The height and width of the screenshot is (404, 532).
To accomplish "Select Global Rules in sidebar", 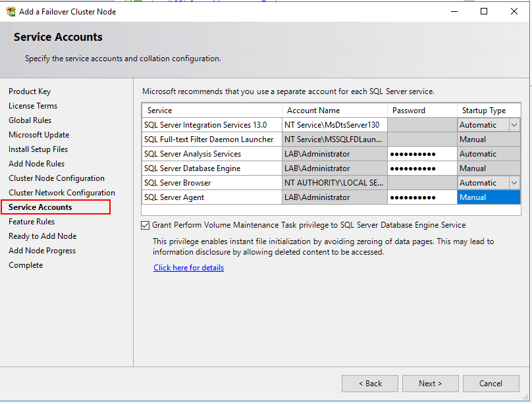I will (30, 120).
